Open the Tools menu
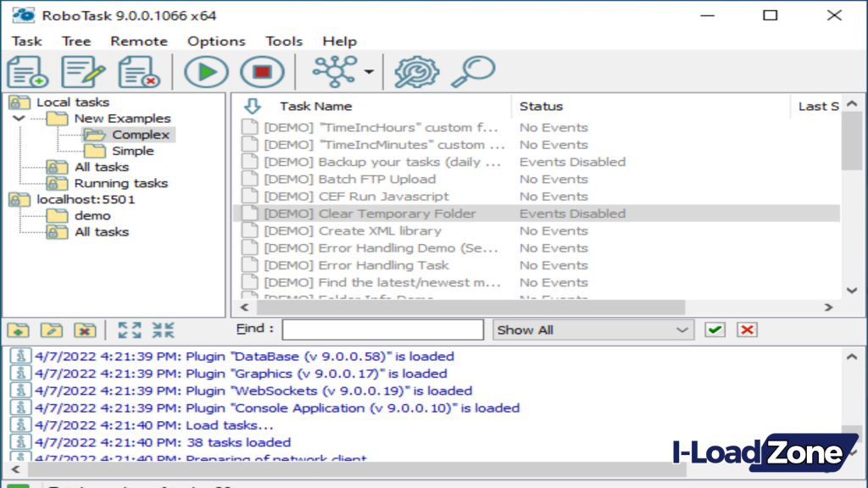 click(x=284, y=41)
